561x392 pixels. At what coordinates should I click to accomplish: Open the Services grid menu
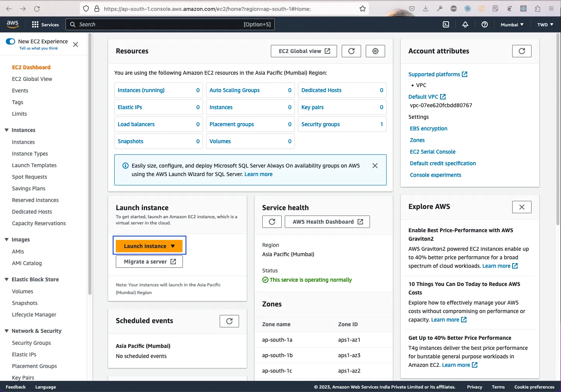pos(45,24)
